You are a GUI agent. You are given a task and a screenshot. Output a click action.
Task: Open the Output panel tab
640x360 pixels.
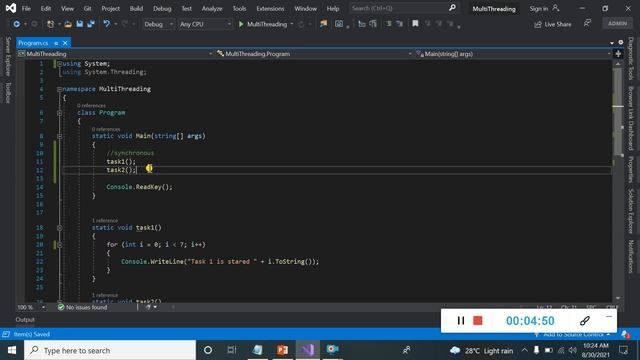point(25,320)
